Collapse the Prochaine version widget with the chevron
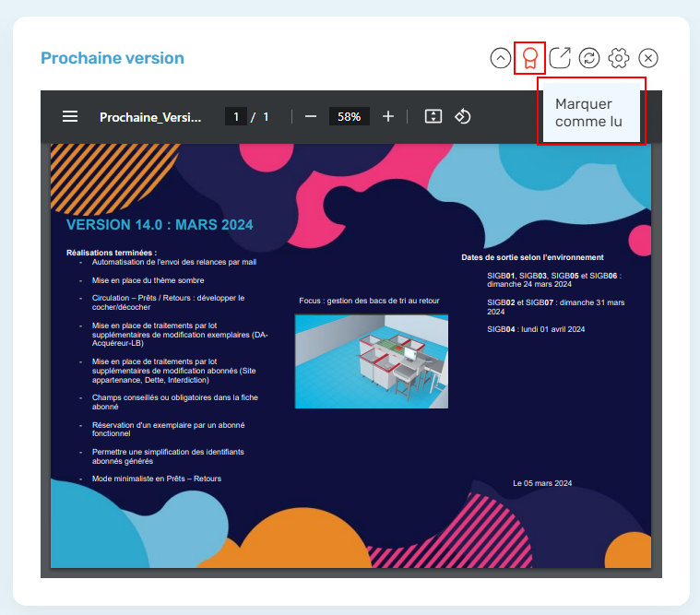Image resolution: width=700 pixels, height=615 pixels. 500,58
